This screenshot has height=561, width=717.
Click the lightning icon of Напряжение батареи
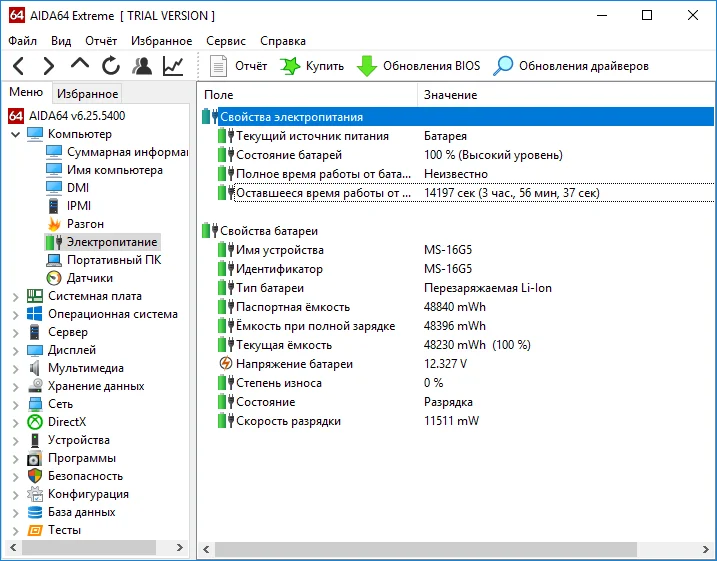pyautogui.click(x=225, y=364)
